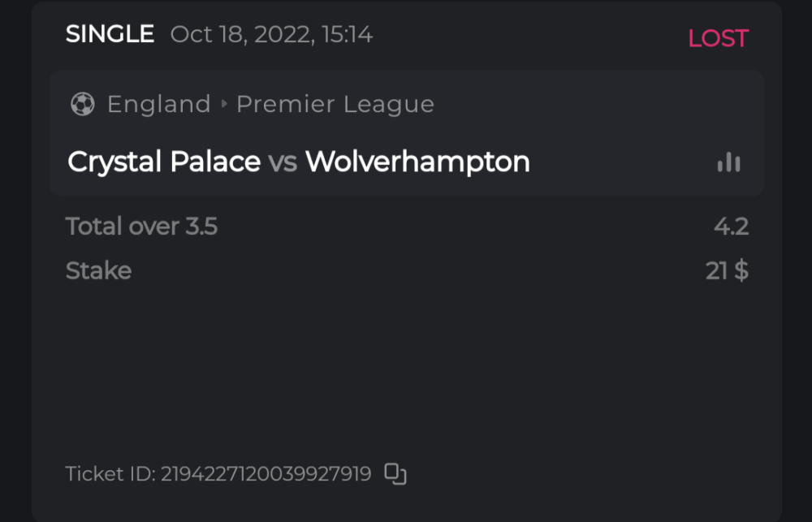Click the 4.2 odds value

(x=731, y=226)
